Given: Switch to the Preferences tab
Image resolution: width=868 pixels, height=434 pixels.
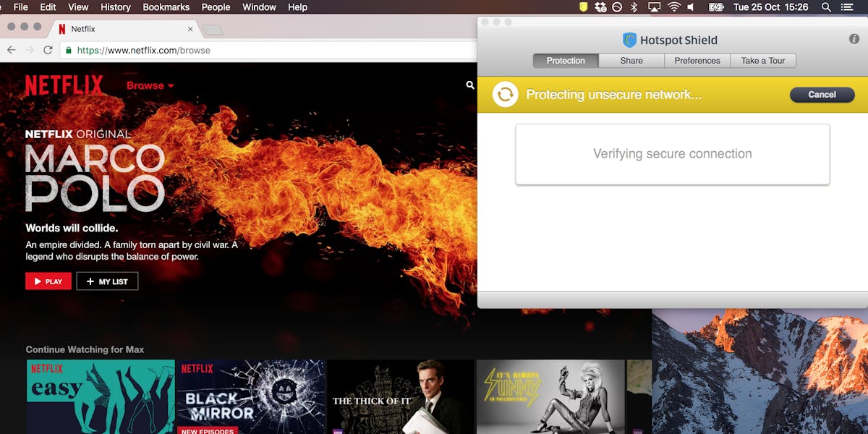Looking at the screenshot, I should coord(697,61).
